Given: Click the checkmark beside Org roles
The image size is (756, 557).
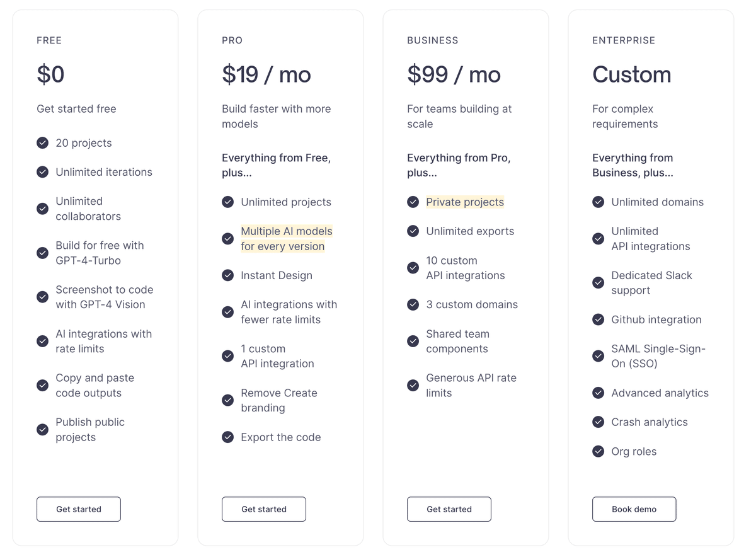Looking at the screenshot, I should click(x=598, y=452).
